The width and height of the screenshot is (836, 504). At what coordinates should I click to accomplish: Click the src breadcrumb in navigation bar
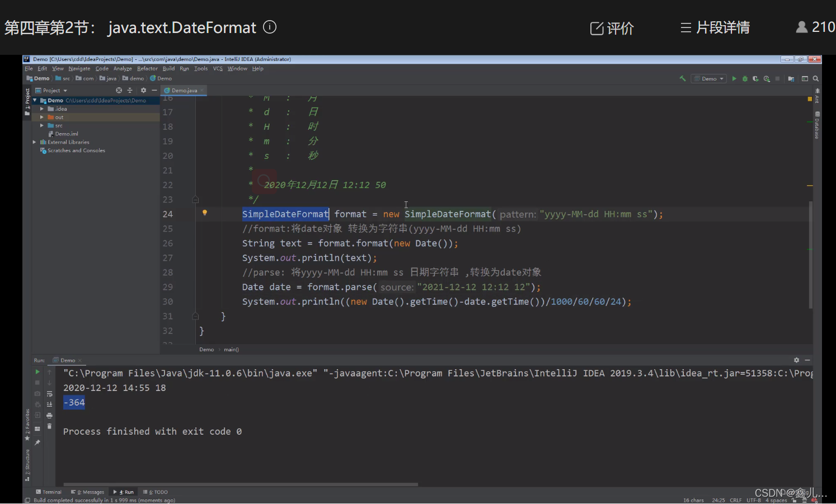click(63, 79)
